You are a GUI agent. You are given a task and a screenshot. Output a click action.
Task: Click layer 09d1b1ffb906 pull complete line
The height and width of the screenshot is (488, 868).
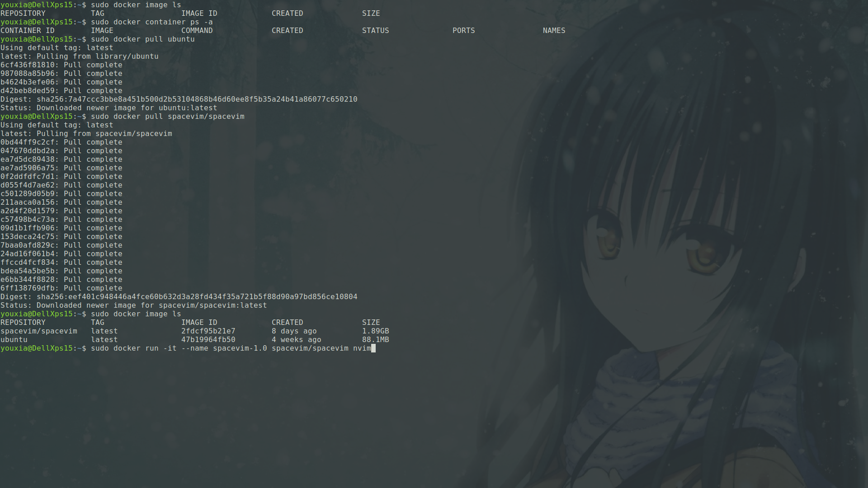click(x=61, y=228)
